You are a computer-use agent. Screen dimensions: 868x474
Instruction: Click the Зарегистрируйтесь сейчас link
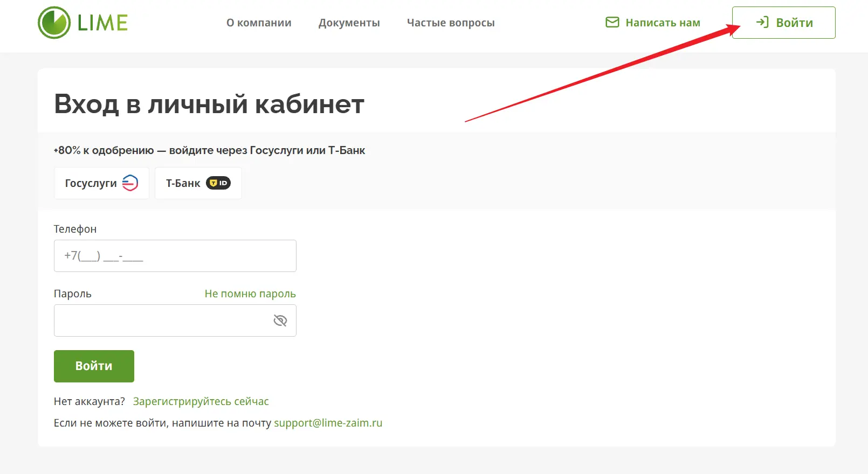pyautogui.click(x=201, y=401)
